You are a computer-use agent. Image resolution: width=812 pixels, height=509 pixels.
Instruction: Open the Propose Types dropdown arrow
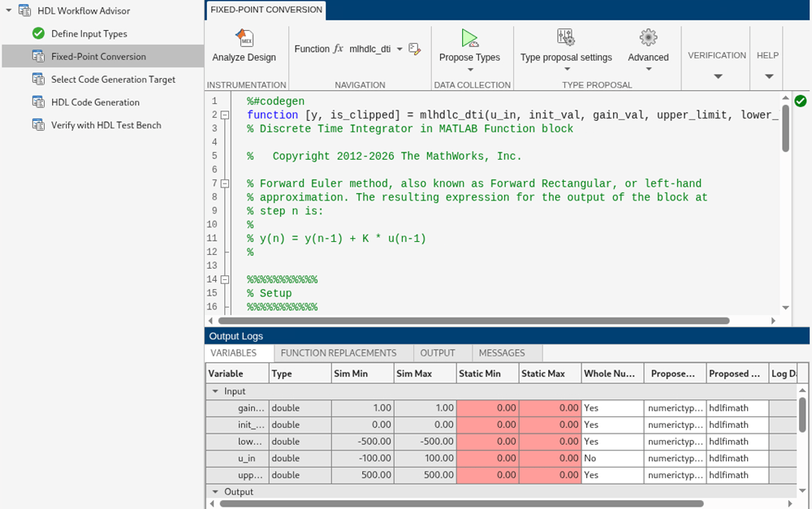[x=470, y=69]
